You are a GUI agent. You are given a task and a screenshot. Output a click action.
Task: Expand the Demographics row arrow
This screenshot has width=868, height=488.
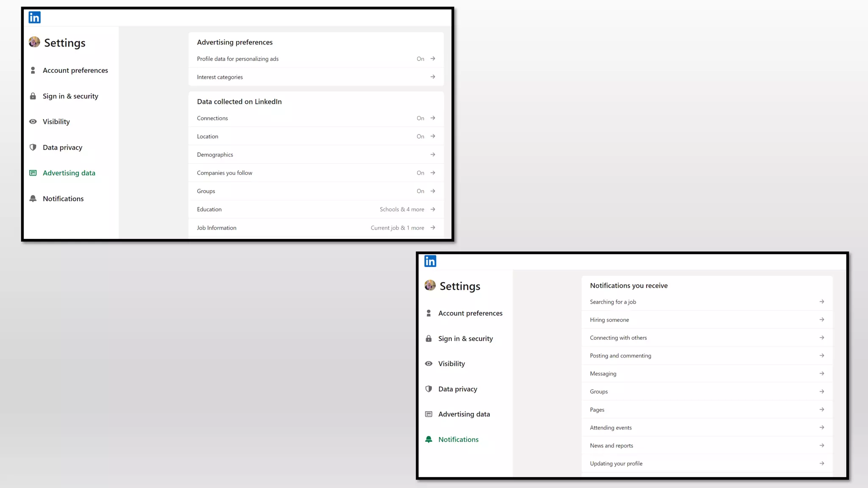point(433,155)
